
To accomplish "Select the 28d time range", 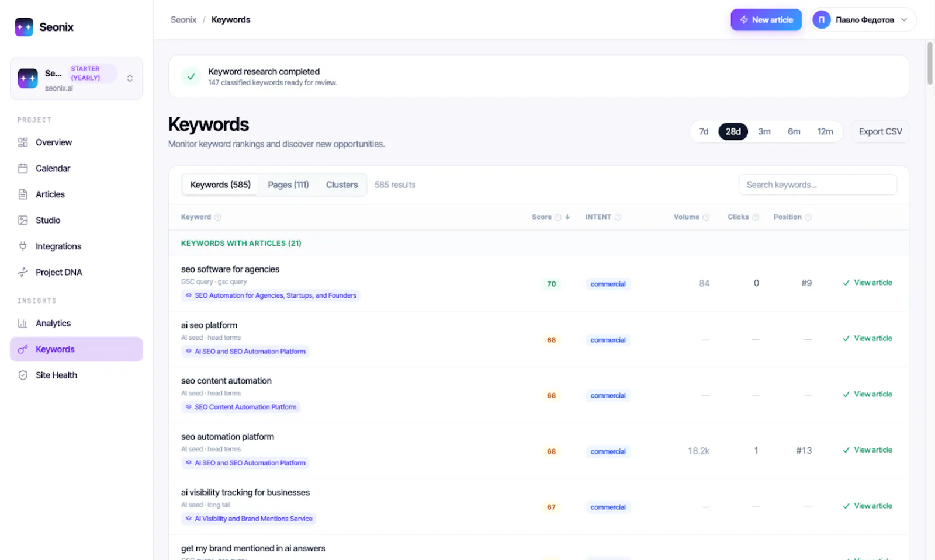I will click(733, 132).
